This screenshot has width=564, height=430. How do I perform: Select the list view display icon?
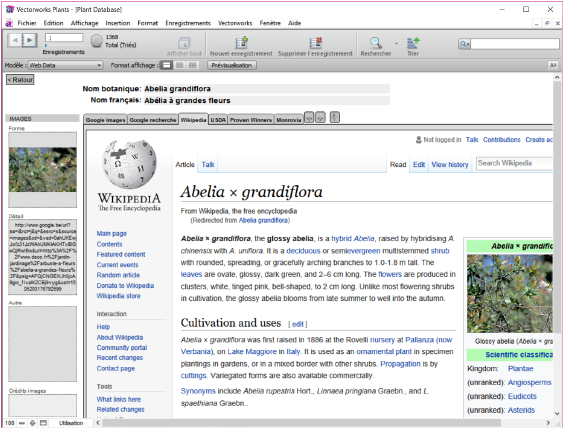pyautogui.click(x=179, y=65)
